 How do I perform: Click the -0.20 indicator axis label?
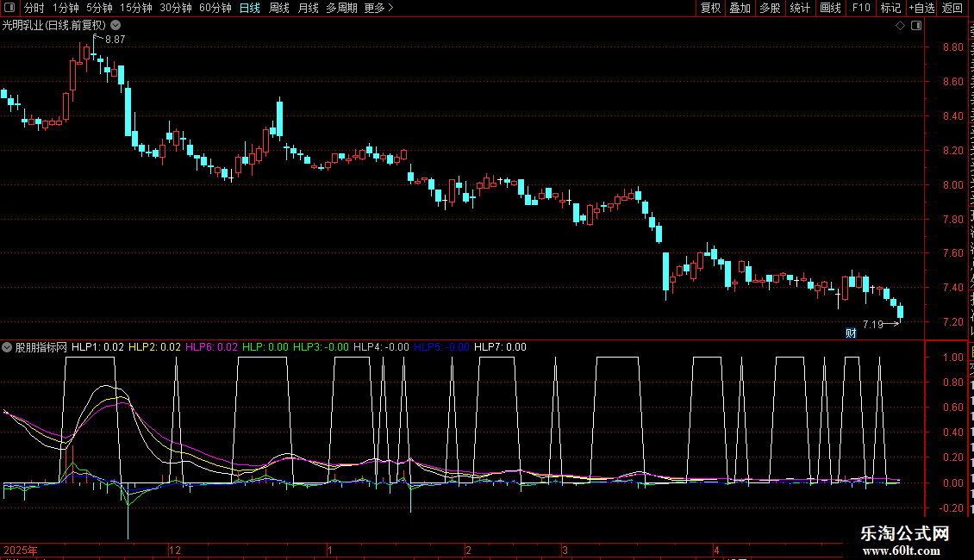(x=952, y=507)
